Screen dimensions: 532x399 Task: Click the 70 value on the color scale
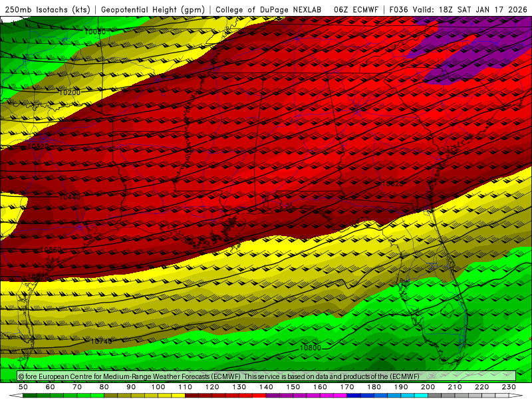pos(77,387)
